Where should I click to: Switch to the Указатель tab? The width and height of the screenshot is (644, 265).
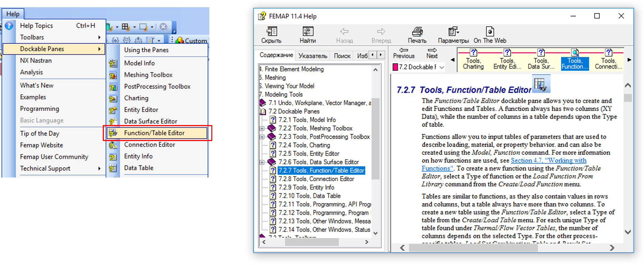313,56
